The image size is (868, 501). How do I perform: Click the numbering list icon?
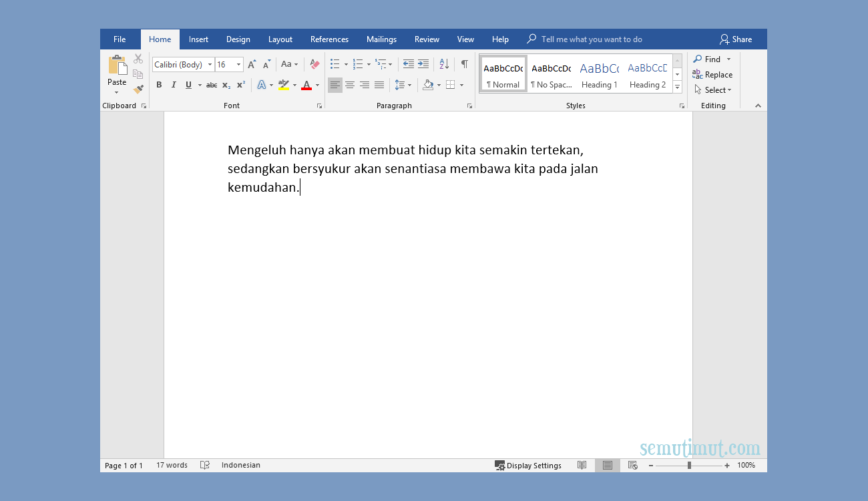[x=358, y=64]
